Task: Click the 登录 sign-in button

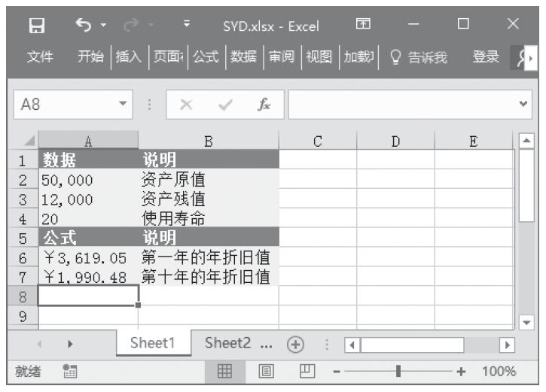Action: 485,56
